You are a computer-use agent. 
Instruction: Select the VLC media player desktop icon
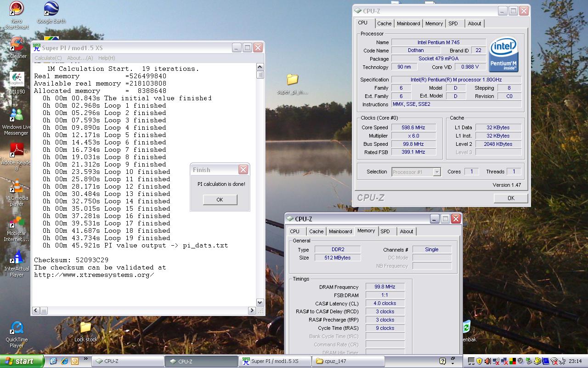coord(17,193)
